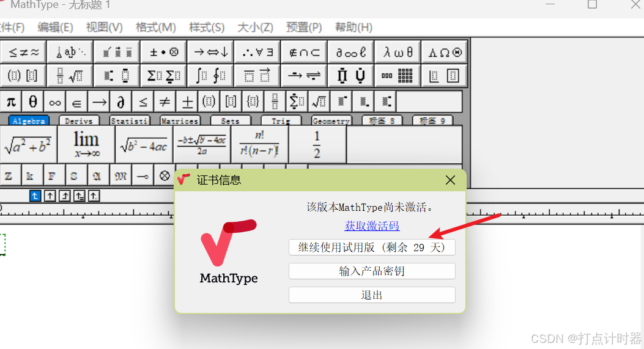Insert the square root template from small bar
This screenshot has height=349, width=644.
[319, 101]
